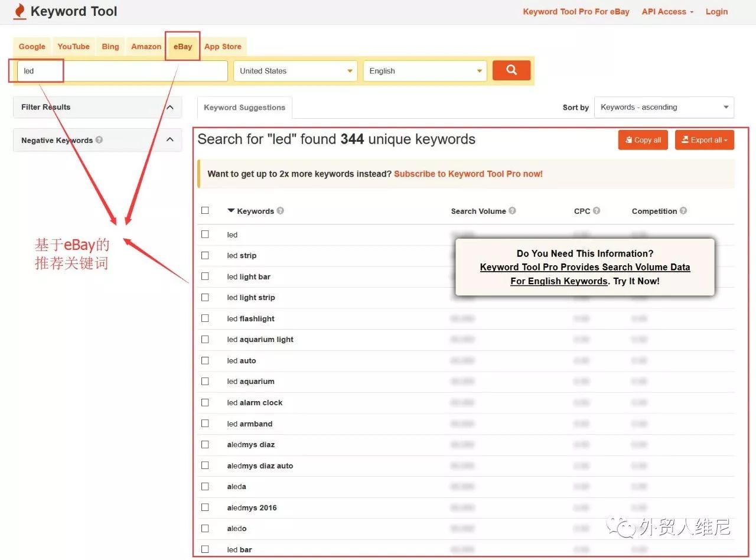Switch to the Amazon tab
Viewport: 756px width, 560px height.
(x=146, y=47)
